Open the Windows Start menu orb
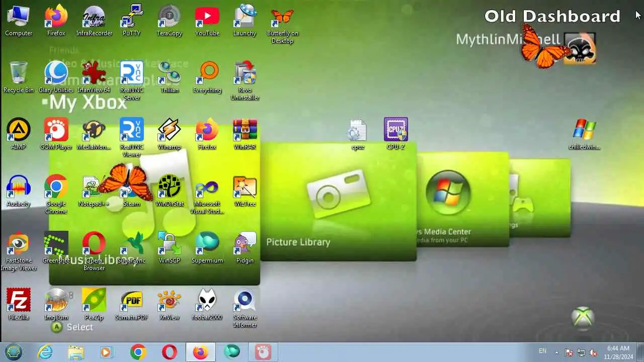Image resolution: width=644 pixels, height=362 pixels. [14, 352]
